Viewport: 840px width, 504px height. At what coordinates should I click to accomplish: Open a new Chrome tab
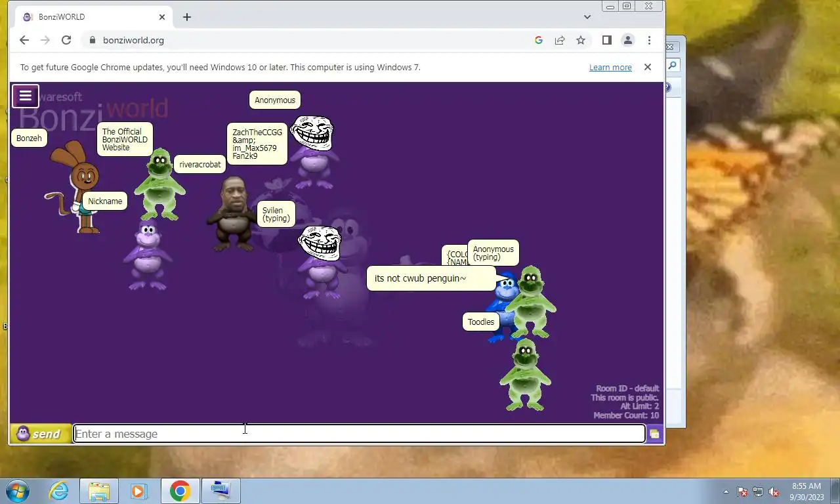click(x=187, y=17)
